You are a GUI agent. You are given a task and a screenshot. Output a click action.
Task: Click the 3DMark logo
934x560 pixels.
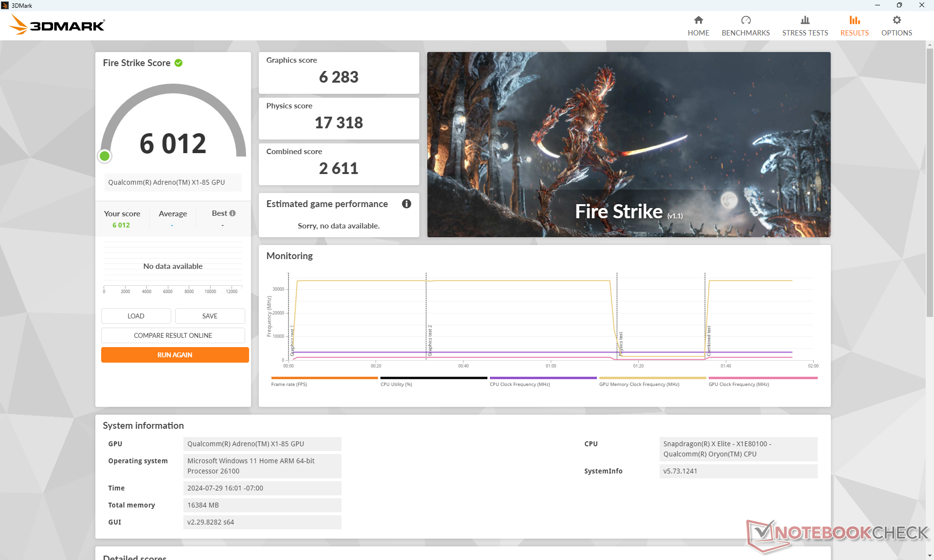[x=57, y=25]
